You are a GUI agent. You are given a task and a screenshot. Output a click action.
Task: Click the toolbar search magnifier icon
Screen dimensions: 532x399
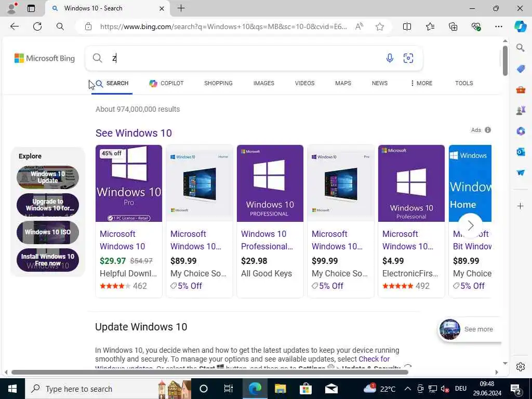[60, 26]
